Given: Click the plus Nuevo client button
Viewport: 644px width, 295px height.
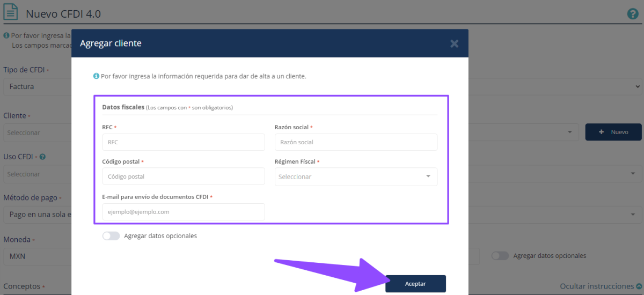Looking at the screenshot, I should [x=613, y=132].
